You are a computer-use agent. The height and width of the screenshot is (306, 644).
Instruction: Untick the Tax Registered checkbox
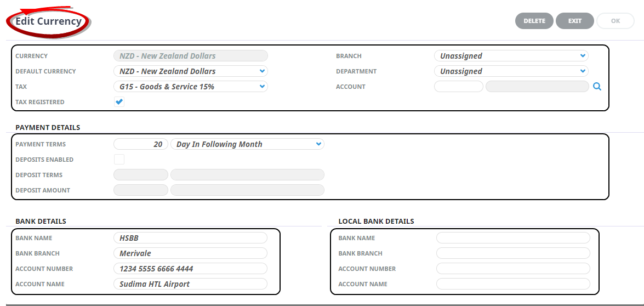[119, 102]
